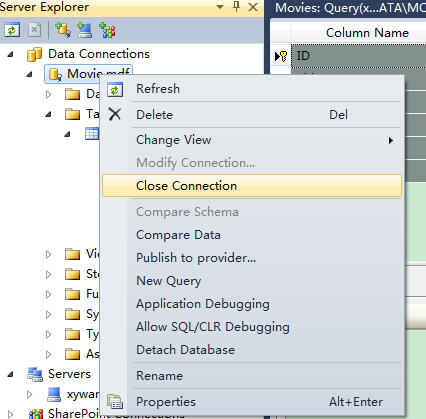Click Add SharePoint Connection toolbar icon
Viewport: 426px width, 419px height.
coord(107,30)
